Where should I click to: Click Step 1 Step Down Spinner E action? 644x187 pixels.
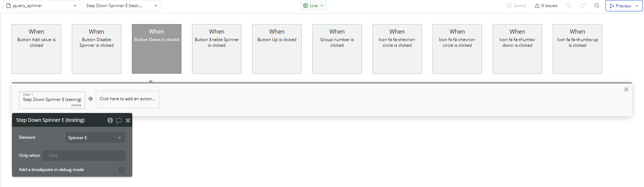pyautogui.click(x=52, y=99)
